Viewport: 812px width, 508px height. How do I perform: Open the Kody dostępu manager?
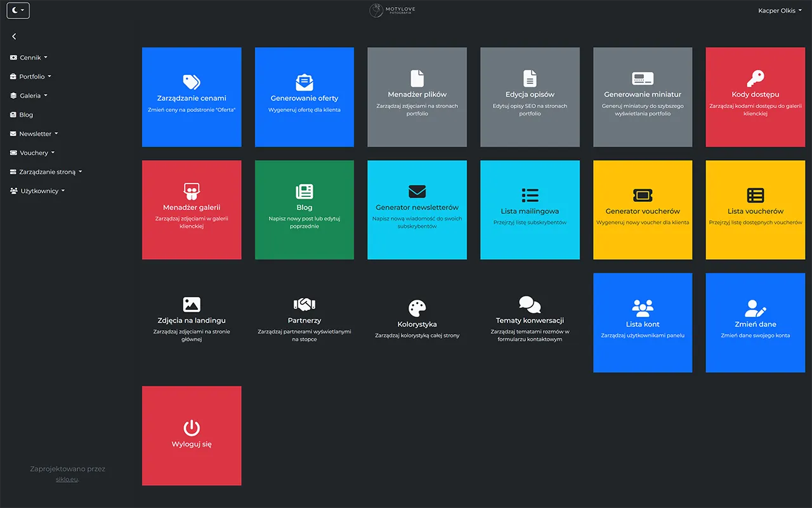coord(755,97)
